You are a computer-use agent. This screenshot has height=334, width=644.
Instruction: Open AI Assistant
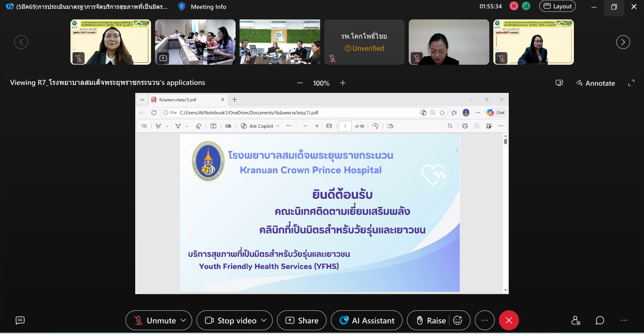point(366,321)
